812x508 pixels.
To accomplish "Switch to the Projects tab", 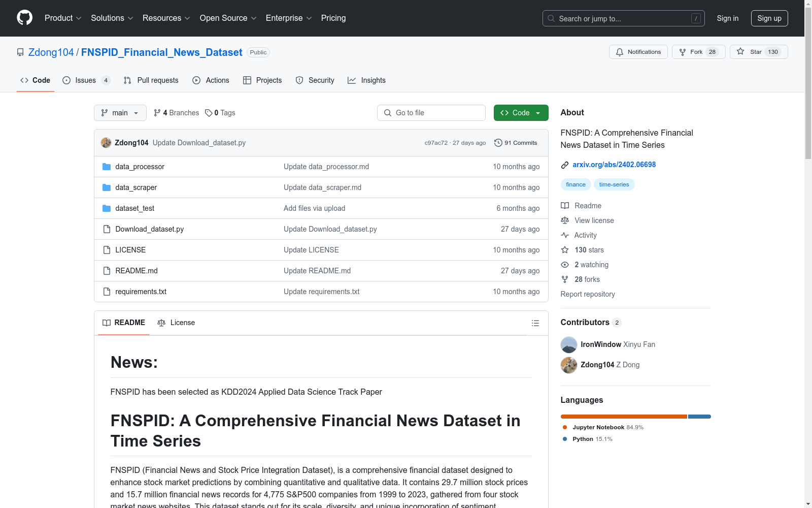I will click(262, 80).
